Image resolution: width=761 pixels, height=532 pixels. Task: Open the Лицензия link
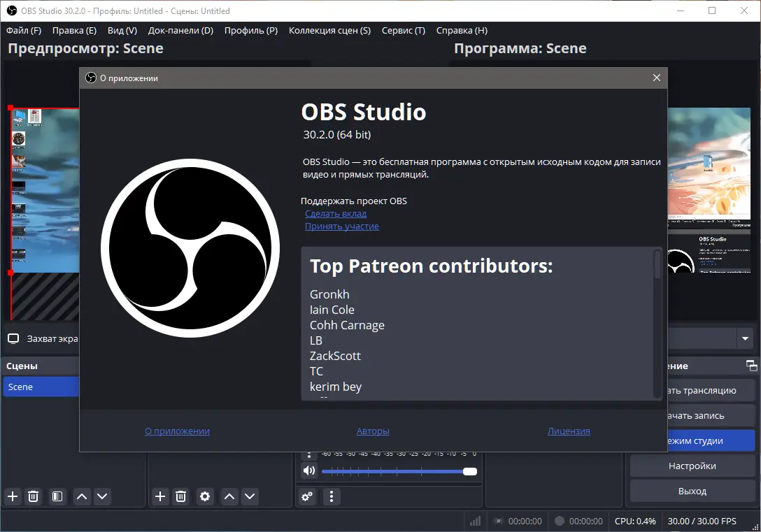pos(569,431)
